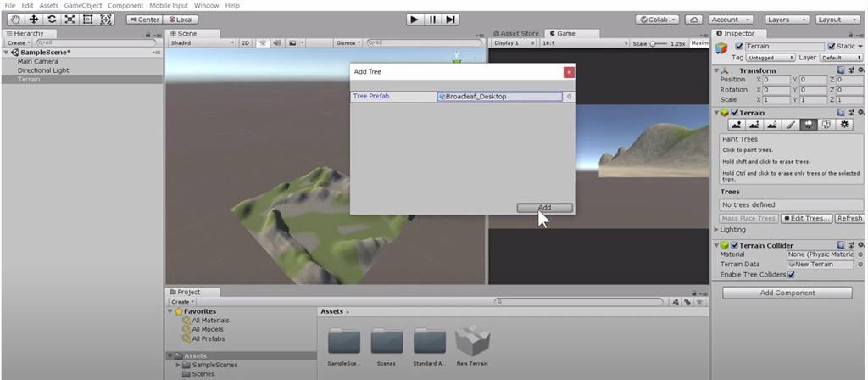Click Add Component button
This screenshot has width=868, height=380.
click(787, 293)
